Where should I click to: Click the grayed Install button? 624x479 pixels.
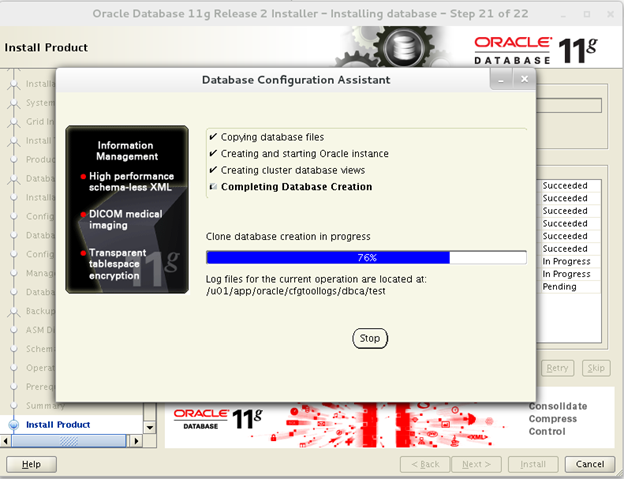coord(533,464)
